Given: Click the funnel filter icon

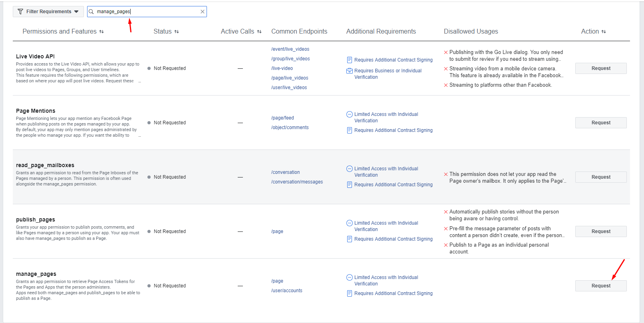Looking at the screenshot, I should (x=20, y=12).
